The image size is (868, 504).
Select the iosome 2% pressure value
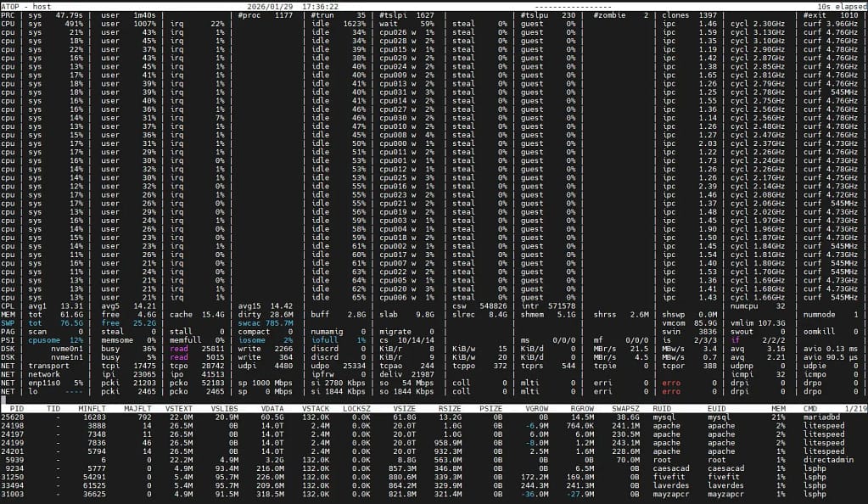point(266,340)
